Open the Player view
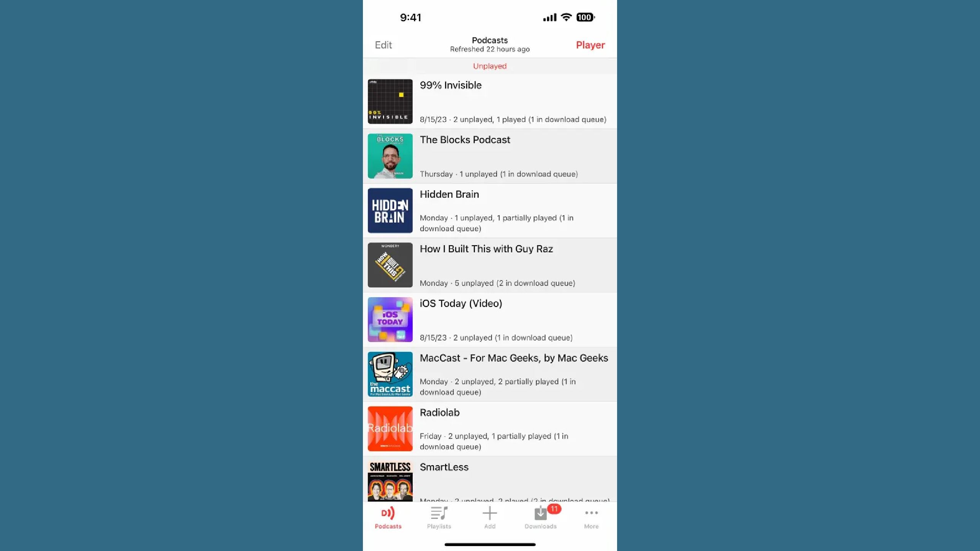Image resolution: width=980 pixels, height=551 pixels. [x=590, y=45]
